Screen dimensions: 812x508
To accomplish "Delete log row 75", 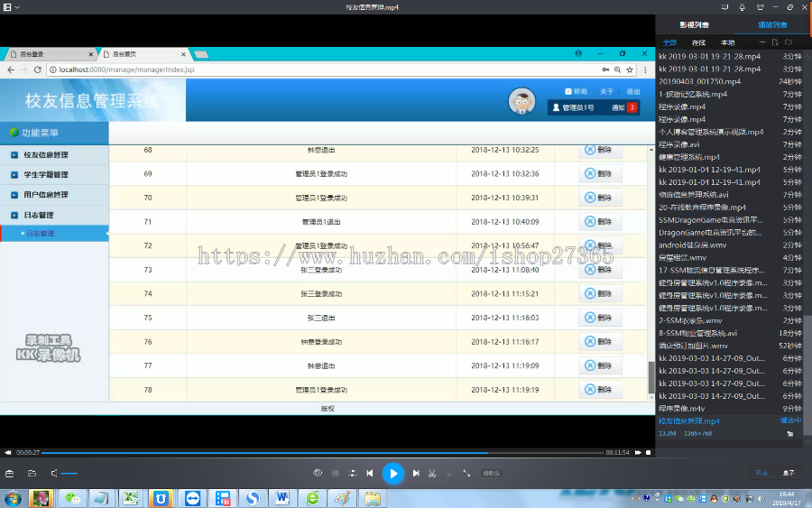I will pyautogui.click(x=600, y=318).
